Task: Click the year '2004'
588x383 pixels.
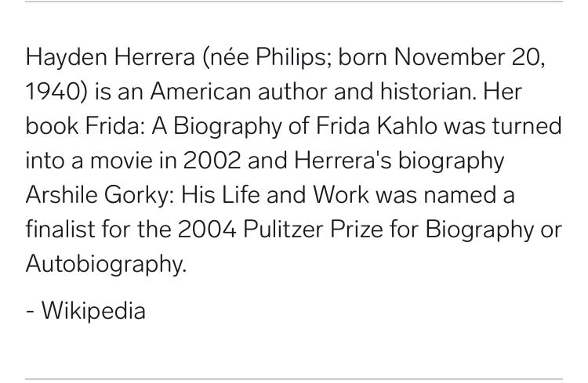Action: (207, 229)
